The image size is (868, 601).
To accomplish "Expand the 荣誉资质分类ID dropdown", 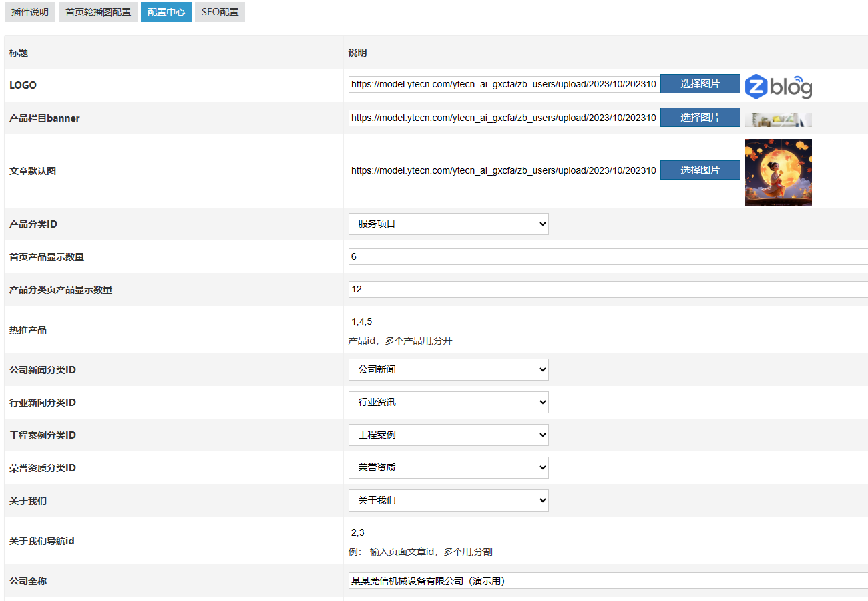I will 448,467.
